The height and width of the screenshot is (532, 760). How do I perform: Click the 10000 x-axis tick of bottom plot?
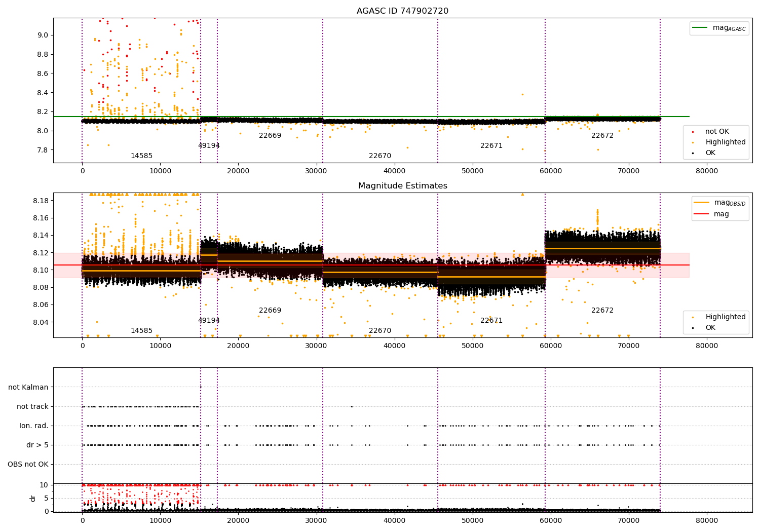pyautogui.click(x=161, y=520)
